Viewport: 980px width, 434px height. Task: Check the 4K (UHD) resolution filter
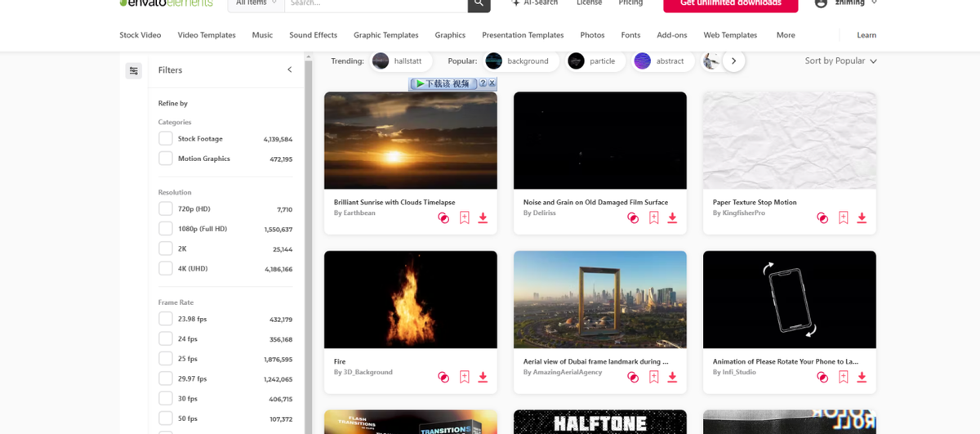tap(166, 268)
